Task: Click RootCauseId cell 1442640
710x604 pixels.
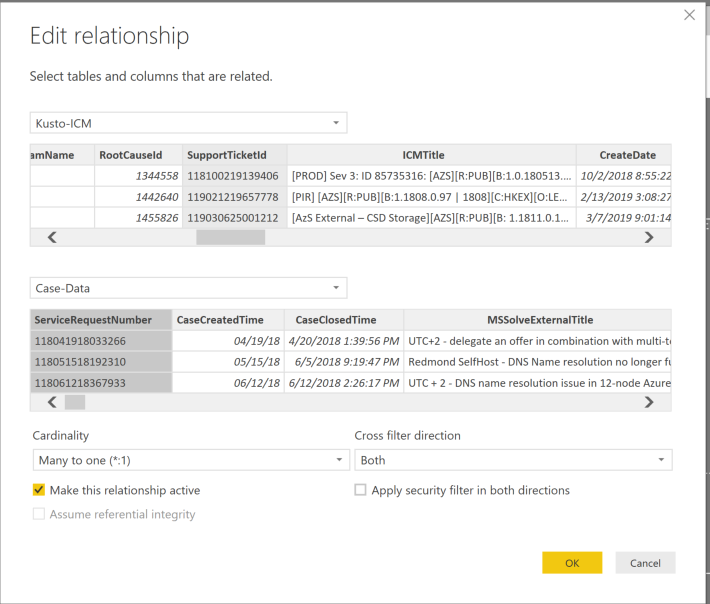Action: [x=138, y=197]
